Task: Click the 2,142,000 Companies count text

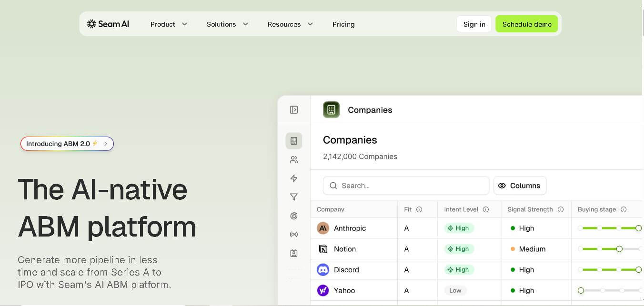Action: click(360, 157)
